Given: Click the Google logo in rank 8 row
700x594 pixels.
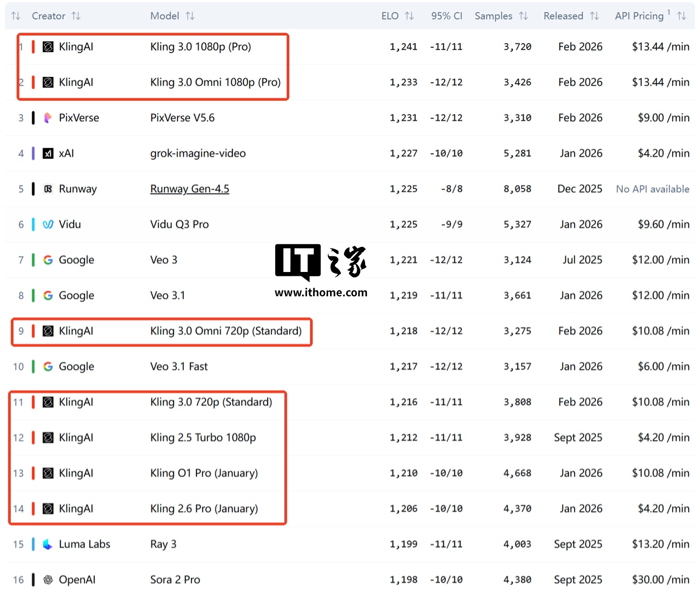Looking at the screenshot, I should click(48, 295).
